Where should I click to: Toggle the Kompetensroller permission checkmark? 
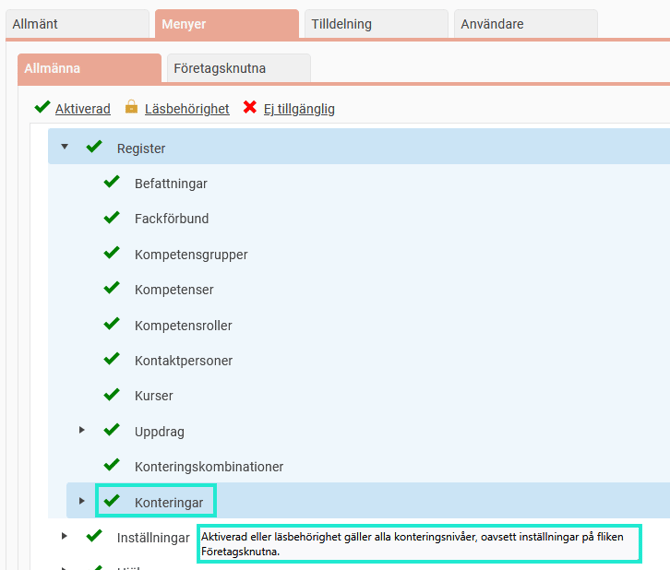112,325
